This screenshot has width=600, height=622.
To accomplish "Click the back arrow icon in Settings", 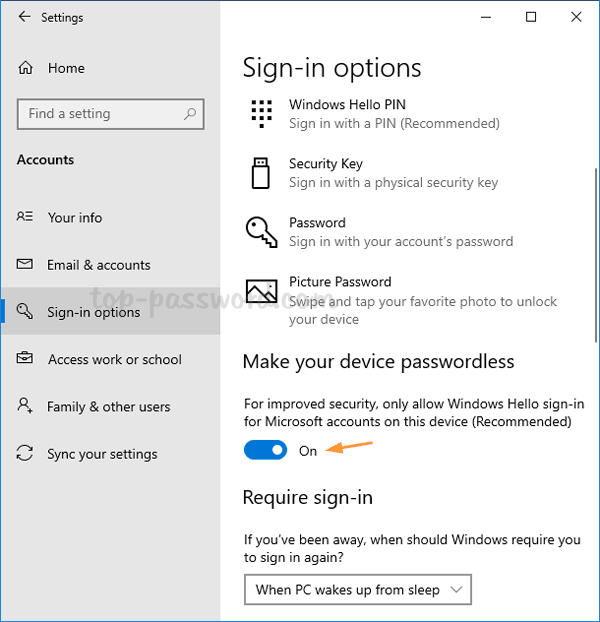I will [x=24, y=17].
